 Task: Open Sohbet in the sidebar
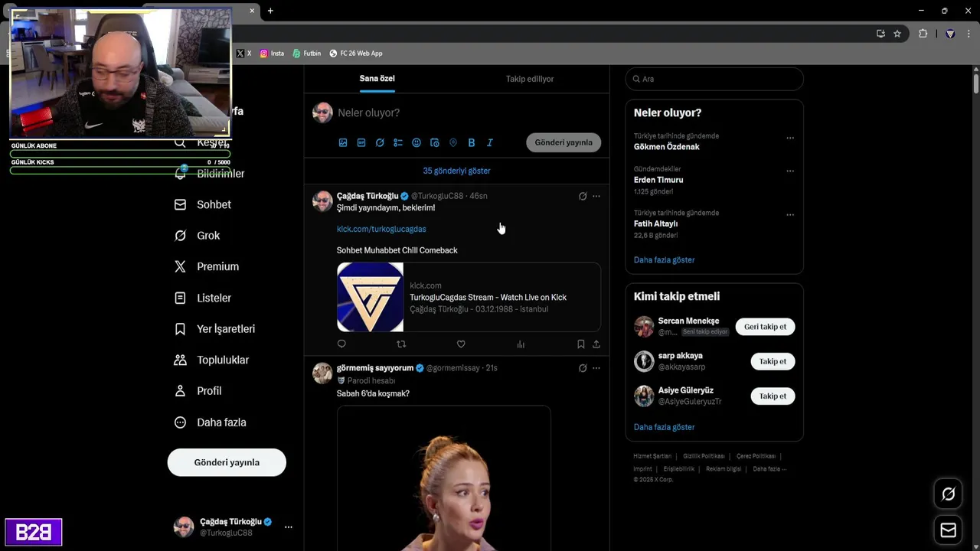203,205
